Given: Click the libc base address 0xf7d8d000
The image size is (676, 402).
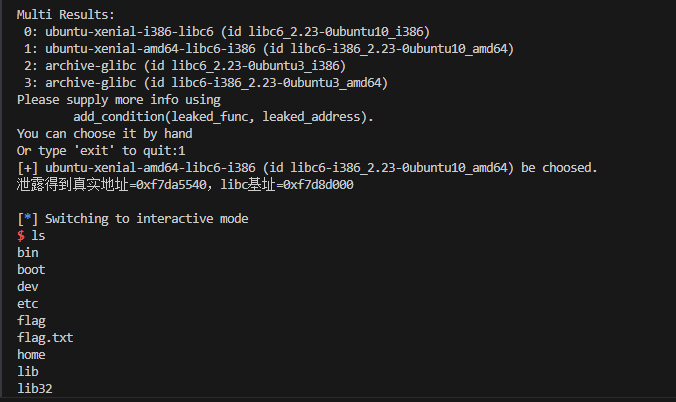Looking at the screenshot, I should 319,184.
